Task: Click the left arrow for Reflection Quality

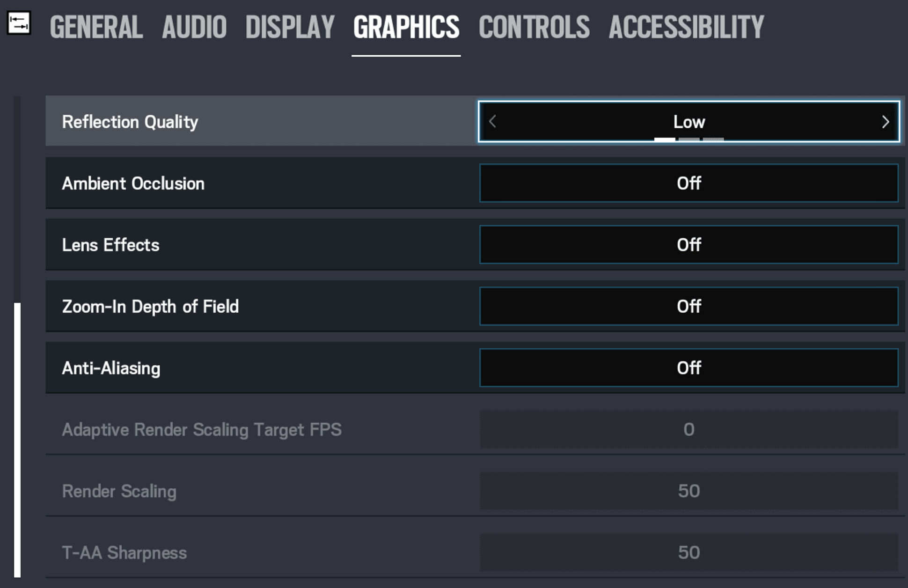Action: (x=492, y=122)
